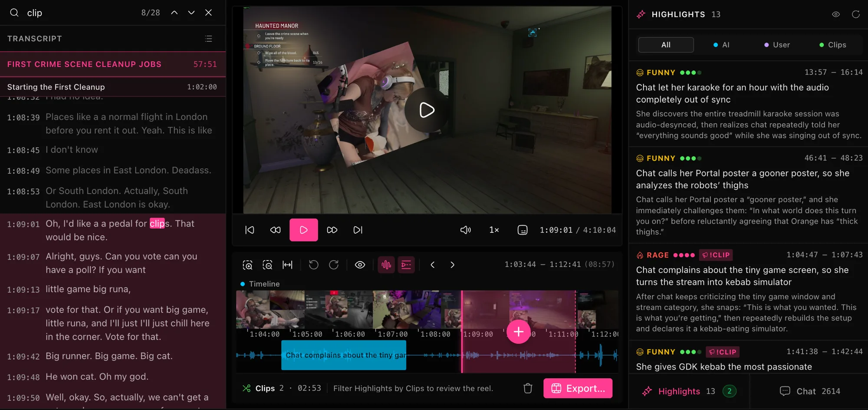The height and width of the screenshot is (410, 868).
Task: Switch to the Highlights bottom tab
Action: [688, 391]
